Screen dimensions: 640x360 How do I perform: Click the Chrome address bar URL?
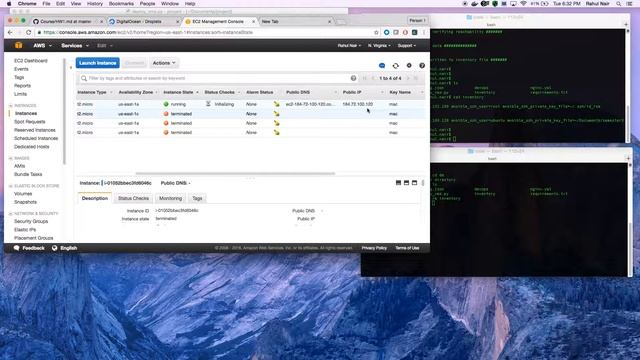pyautogui.click(x=204, y=32)
